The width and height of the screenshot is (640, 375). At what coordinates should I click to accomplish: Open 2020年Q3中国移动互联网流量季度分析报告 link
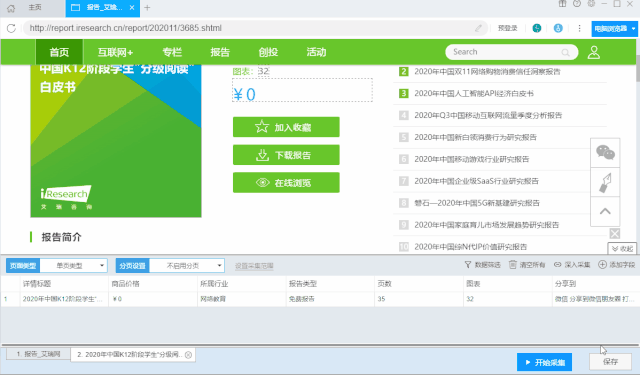(x=488, y=115)
